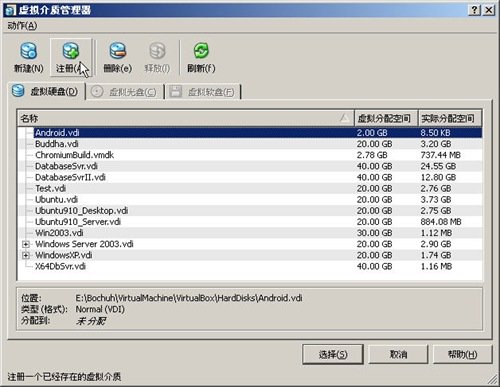Click the 737.44 MB actual size cell

click(440, 155)
